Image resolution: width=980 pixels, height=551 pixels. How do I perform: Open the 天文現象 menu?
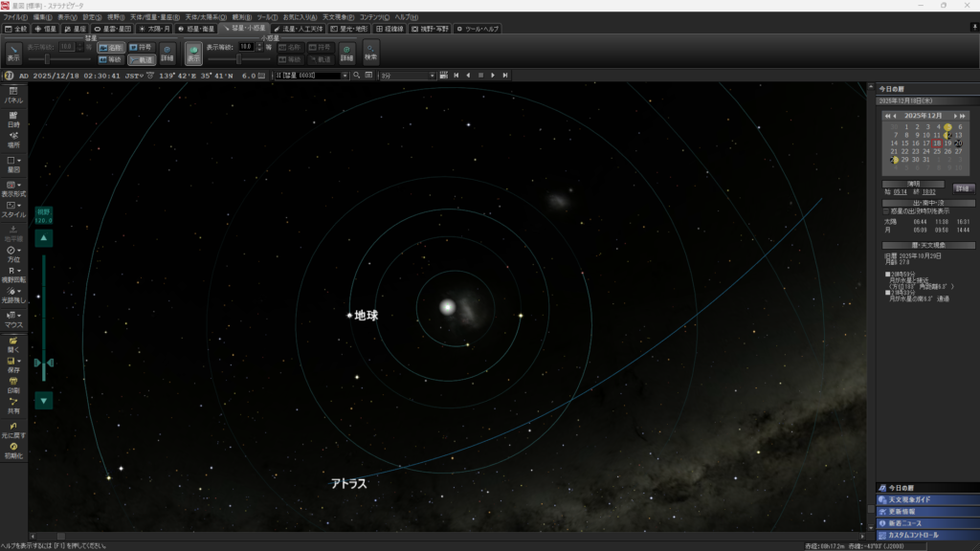[x=339, y=17]
